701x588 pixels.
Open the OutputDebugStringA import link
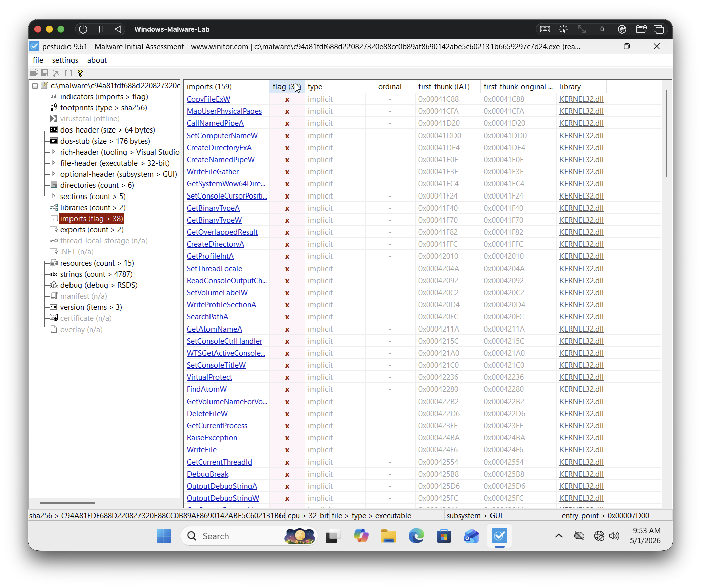222,486
